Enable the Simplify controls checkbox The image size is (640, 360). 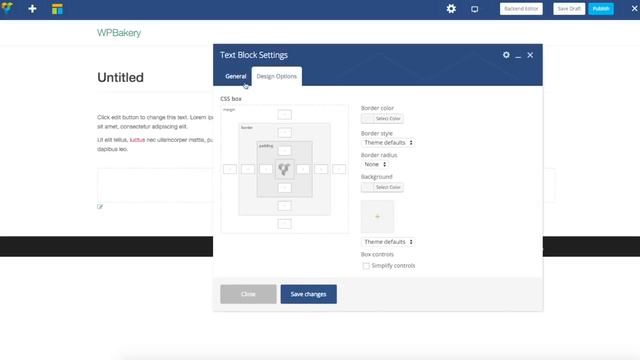pos(366,266)
